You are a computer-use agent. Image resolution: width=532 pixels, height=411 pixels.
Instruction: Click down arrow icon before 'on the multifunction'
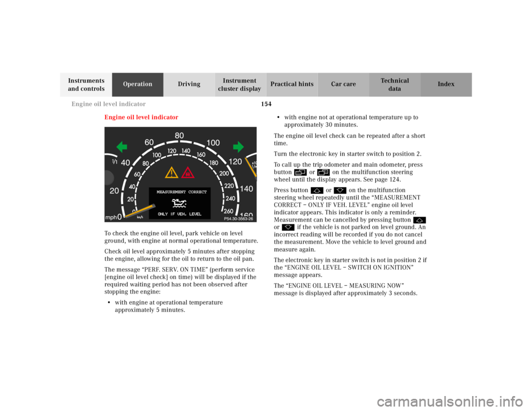click(340, 191)
